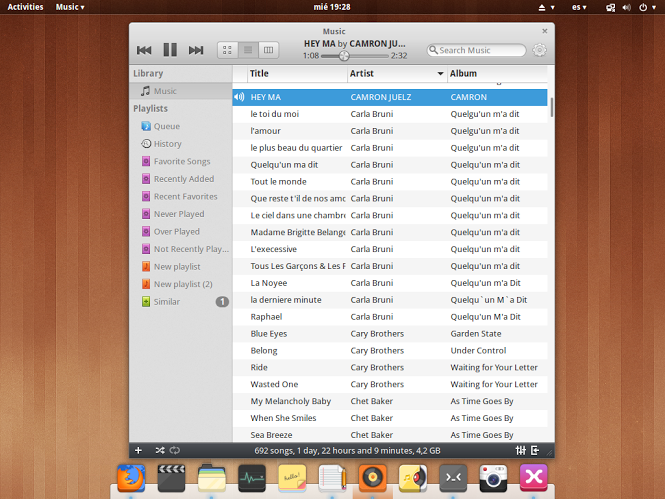Open New playlist (2)

tap(181, 284)
